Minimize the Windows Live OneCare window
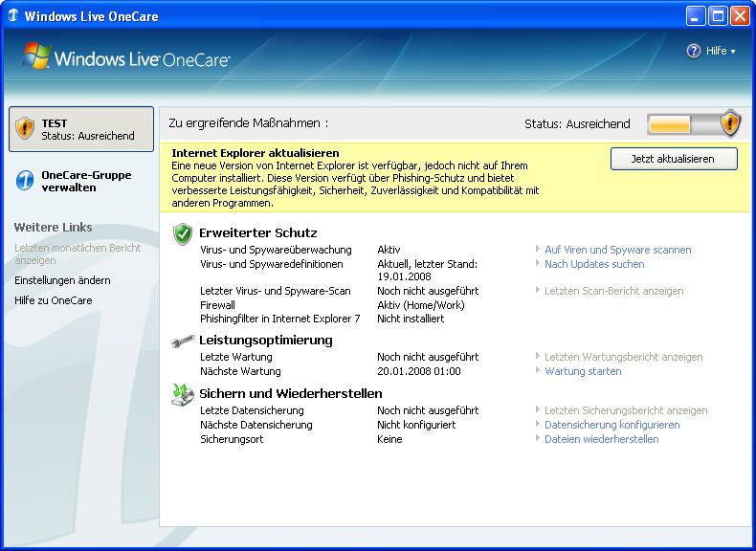The height and width of the screenshot is (551, 756). [x=695, y=16]
